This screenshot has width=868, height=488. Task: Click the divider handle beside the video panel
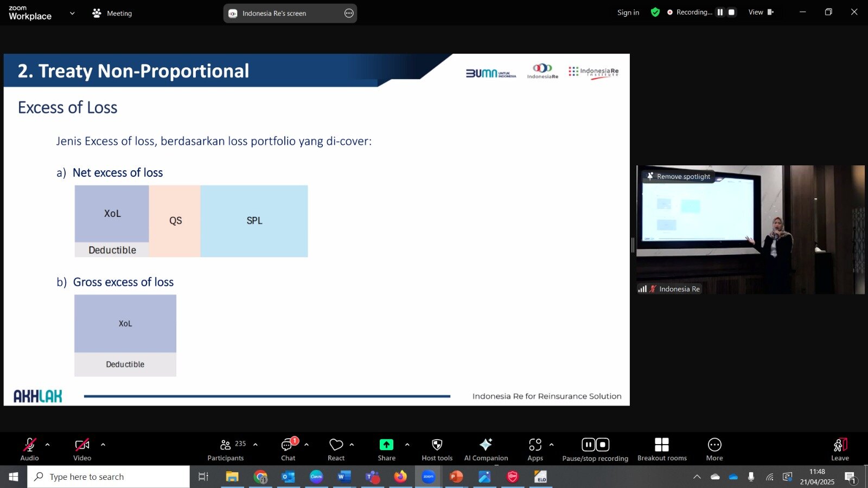[x=633, y=245]
